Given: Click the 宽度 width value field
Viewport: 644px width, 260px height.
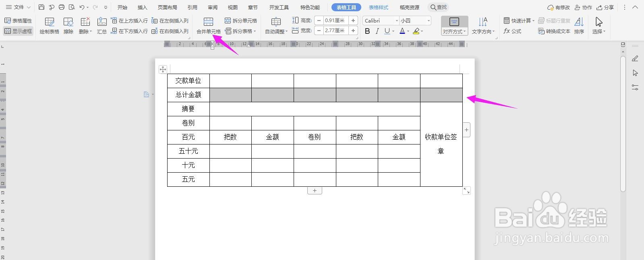Looking at the screenshot, I should click(336, 31).
